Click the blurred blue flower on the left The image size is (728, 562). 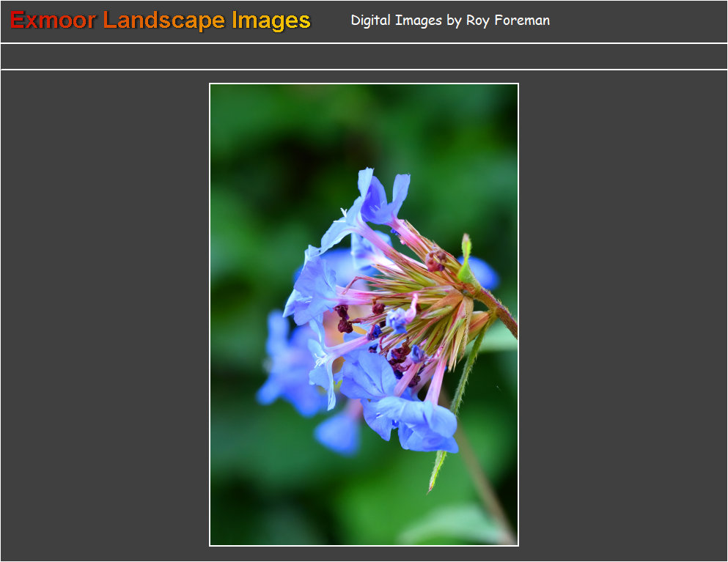(x=286, y=366)
